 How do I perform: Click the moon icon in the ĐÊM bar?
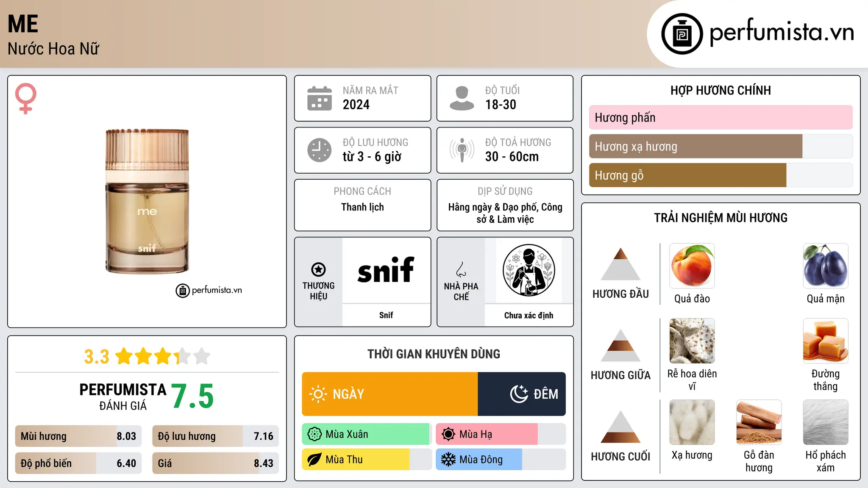(x=519, y=394)
